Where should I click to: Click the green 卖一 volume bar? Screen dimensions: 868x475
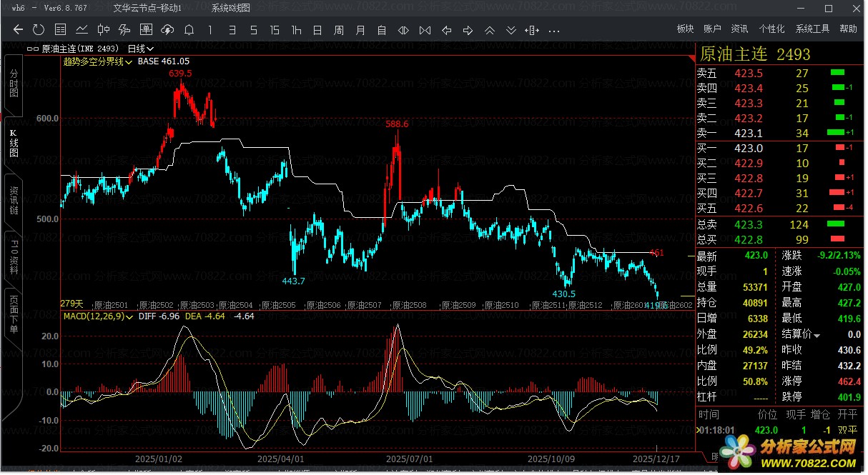point(834,133)
